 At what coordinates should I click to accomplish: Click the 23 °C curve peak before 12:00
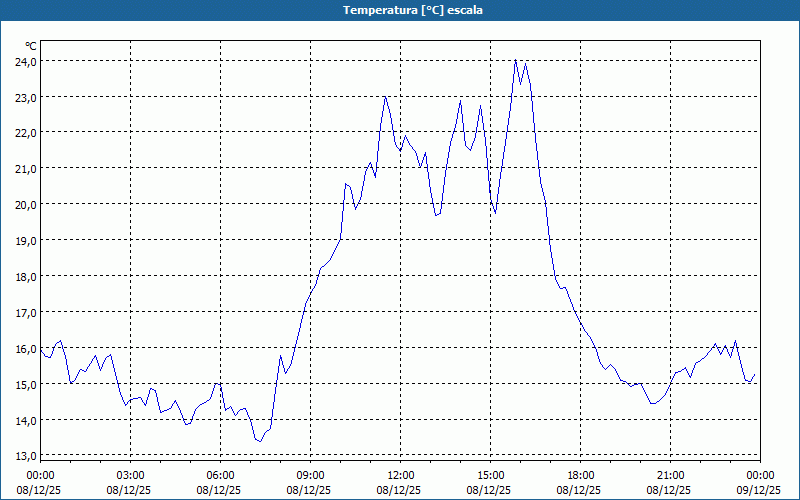pyautogui.click(x=386, y=97)
